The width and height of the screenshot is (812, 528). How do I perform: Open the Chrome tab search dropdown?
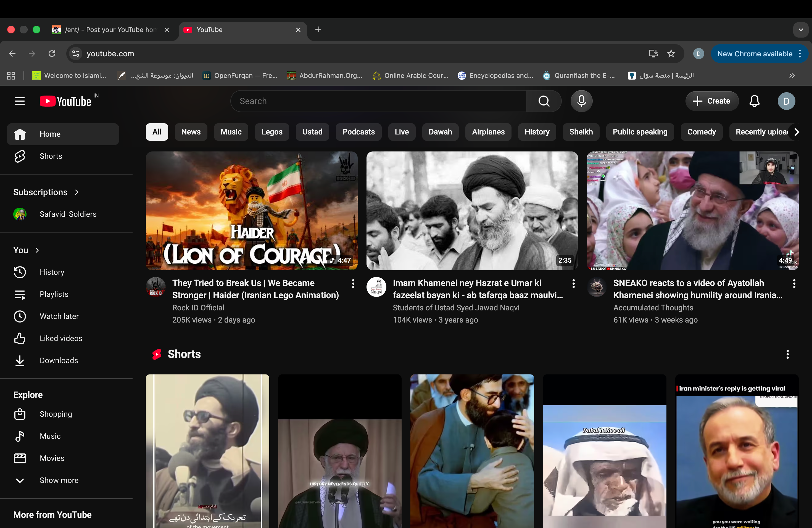[x=800, y=30]
